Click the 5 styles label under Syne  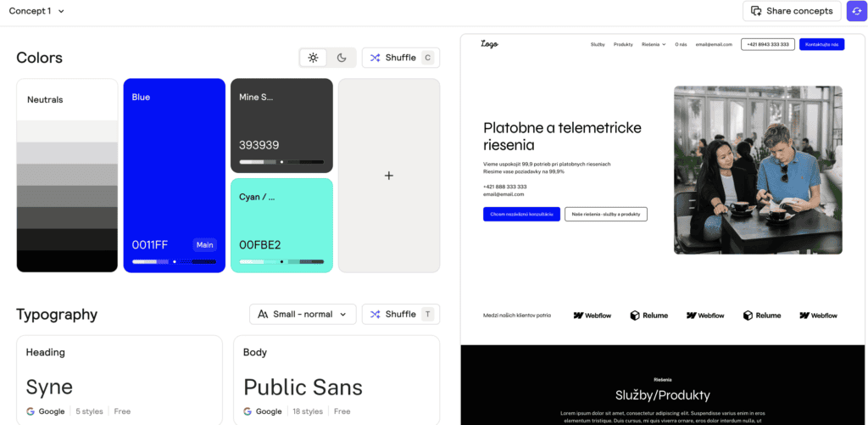point(89,411)
